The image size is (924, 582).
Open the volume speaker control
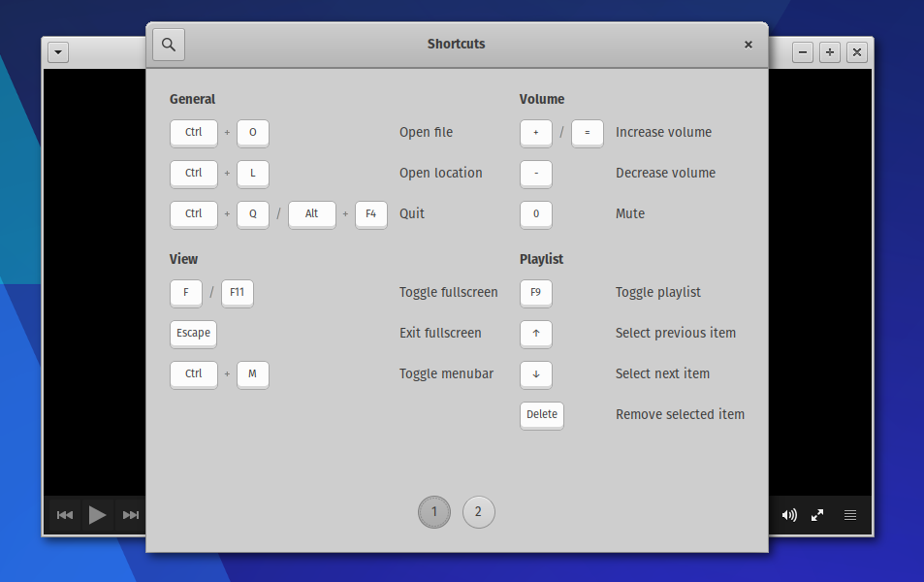(x=789, y=515)
